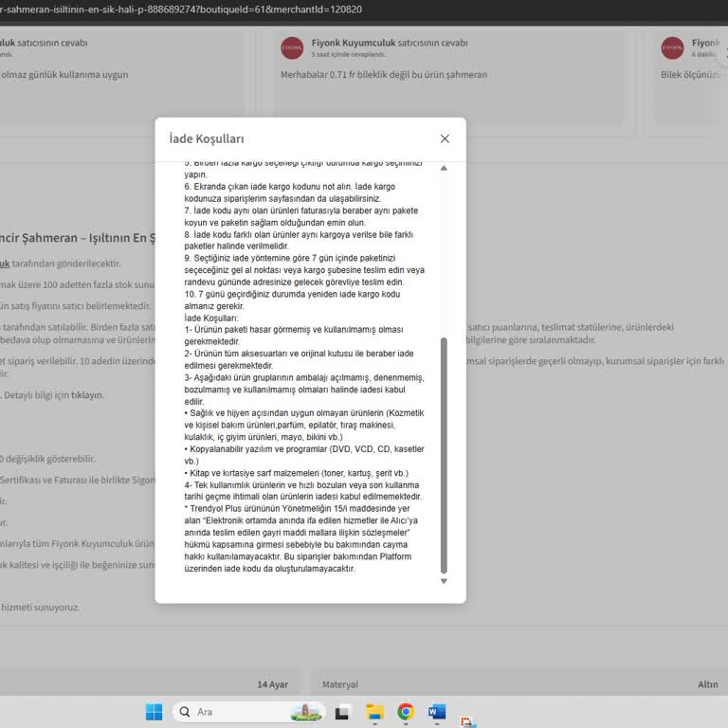Image resolution: width=728 pixels, height=728 pixels.
Task: Switch to Google Chrome in taskbar
Action: point(406,712)
